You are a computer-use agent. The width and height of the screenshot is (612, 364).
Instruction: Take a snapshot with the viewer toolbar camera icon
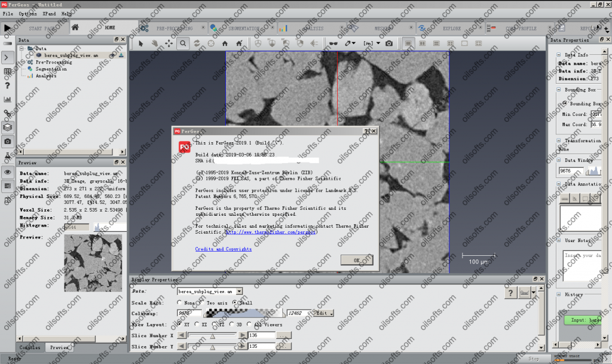point(389,43)
